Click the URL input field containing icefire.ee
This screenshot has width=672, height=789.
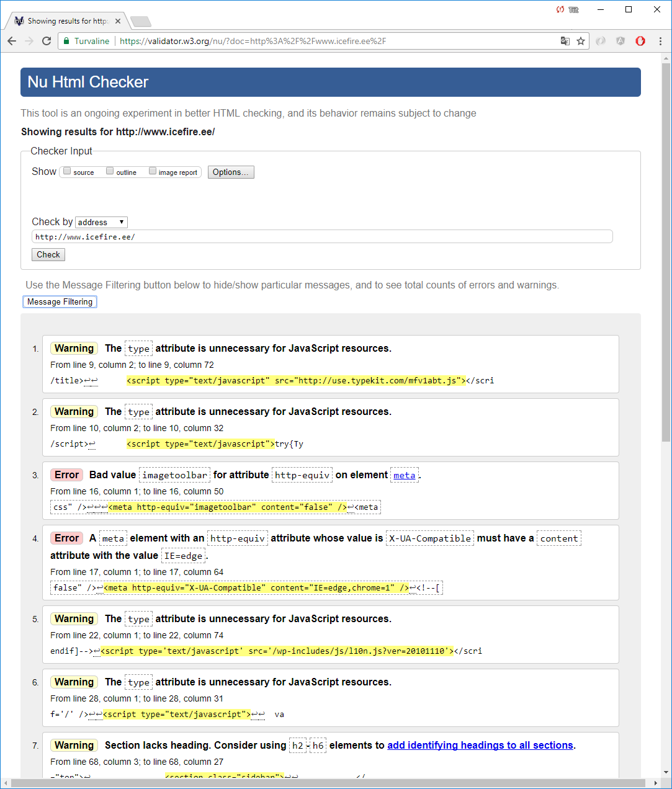[x=321, y=236]
